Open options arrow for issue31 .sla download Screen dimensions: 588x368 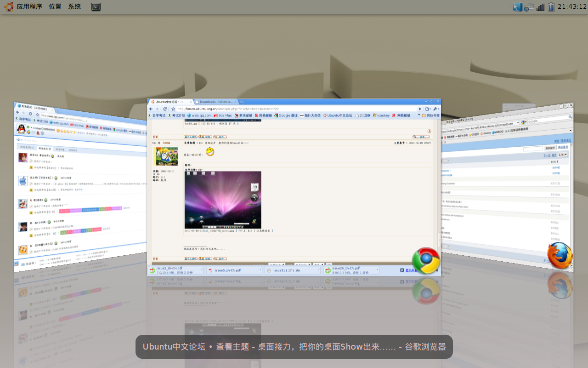(319, 270)
